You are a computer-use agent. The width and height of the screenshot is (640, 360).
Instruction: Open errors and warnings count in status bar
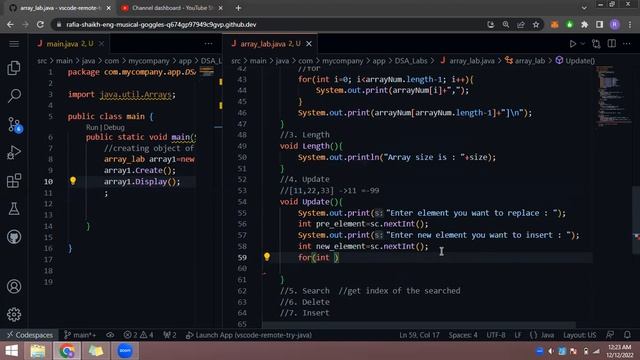tap(138, 335)
